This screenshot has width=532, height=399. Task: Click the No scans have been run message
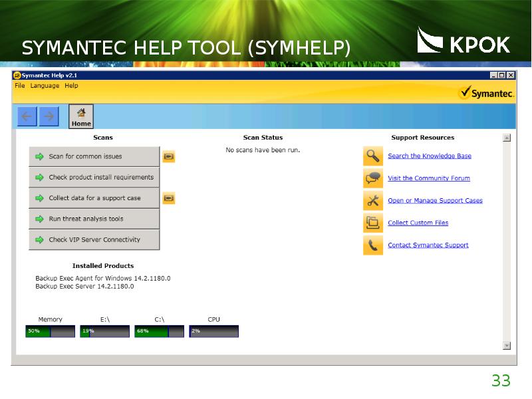pyautogui.click(x=263, y=150)
